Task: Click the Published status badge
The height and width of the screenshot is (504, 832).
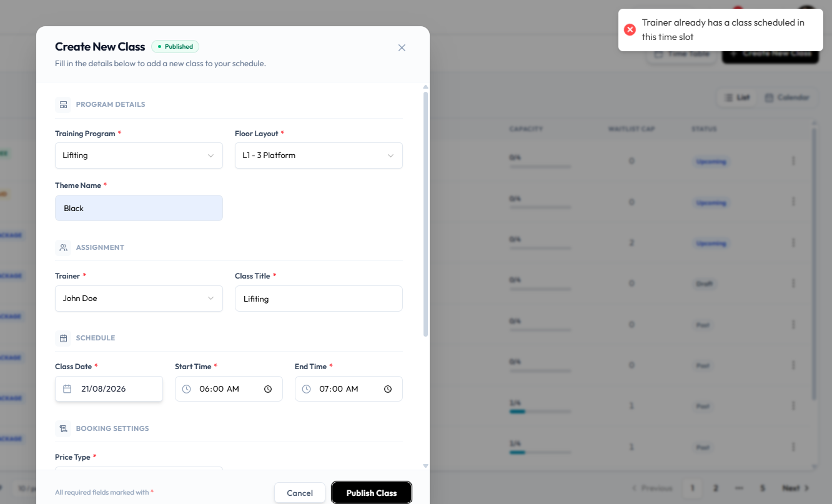Action: (175, 46)
